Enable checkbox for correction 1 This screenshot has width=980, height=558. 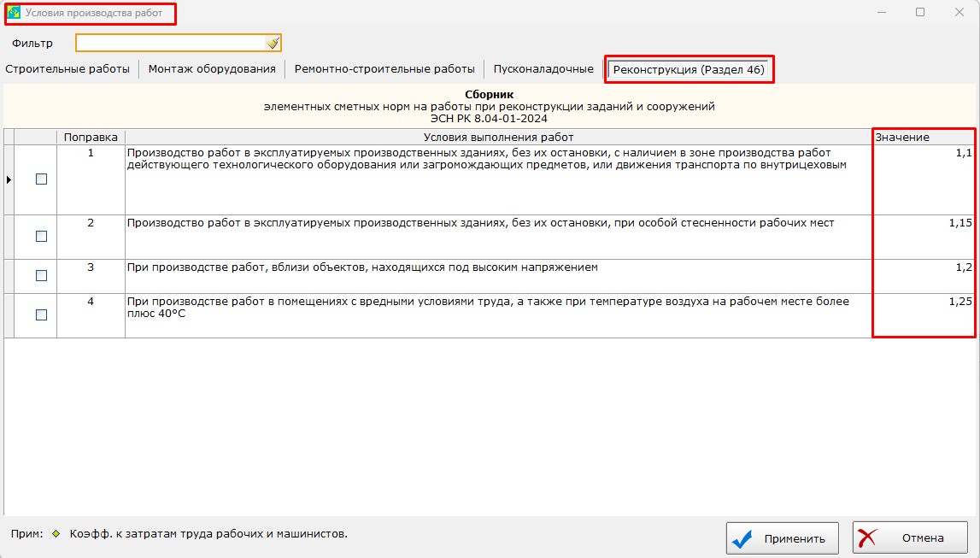tap(41, 179)
